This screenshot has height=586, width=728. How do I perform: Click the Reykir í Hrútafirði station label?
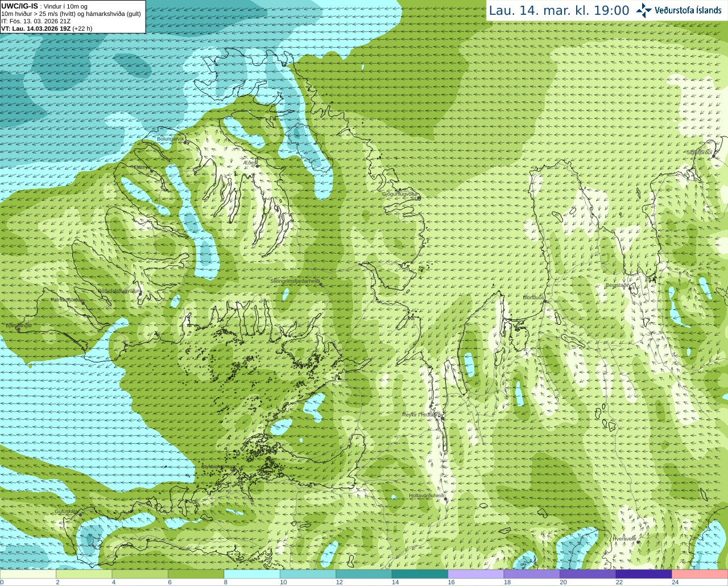(422, 415)
